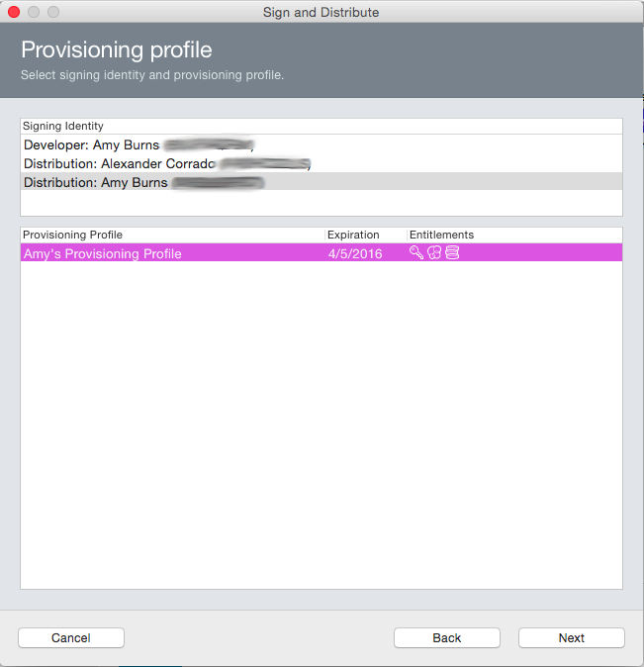
Task: Proceed with the Next button
Action: tap(571, 637)
